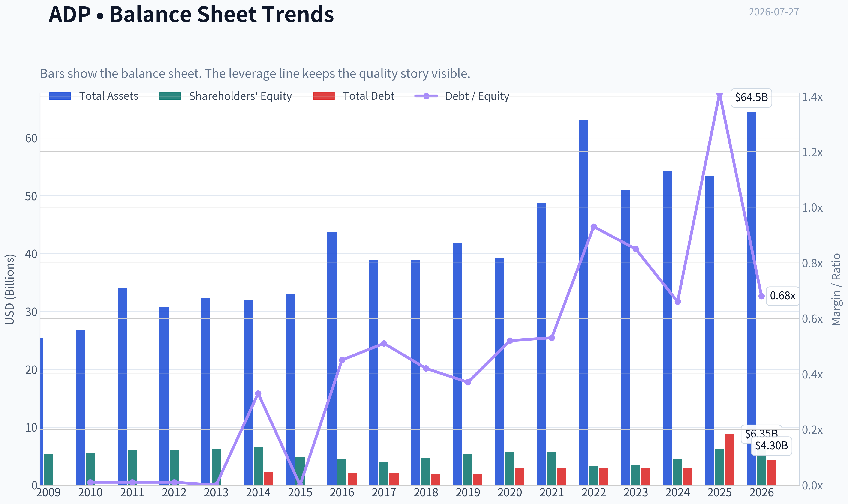Viewport: 848px width, 504px height.
Task: Click the 2019 Debt / Equity line marker
Action: [x=468, y=382]
